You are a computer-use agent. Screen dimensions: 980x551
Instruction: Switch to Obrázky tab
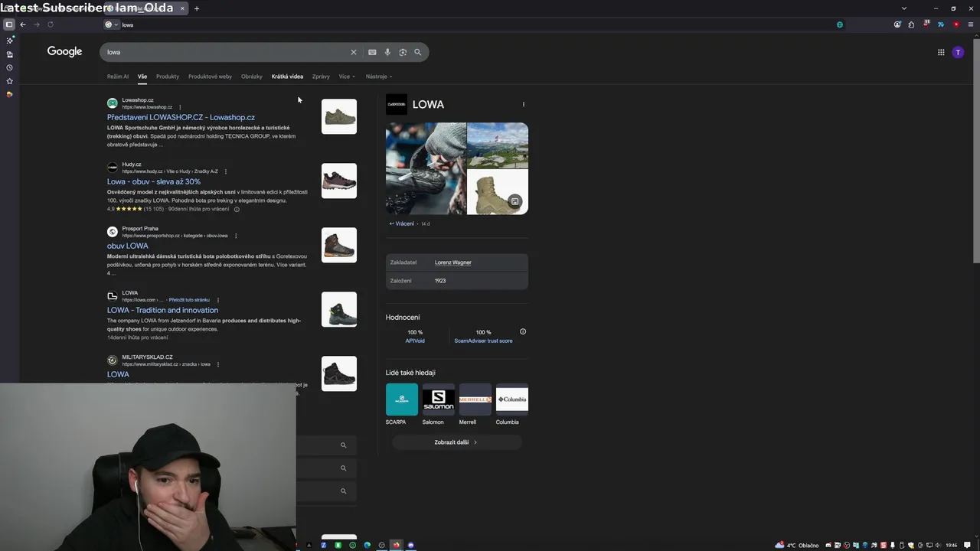pos(251,77)
